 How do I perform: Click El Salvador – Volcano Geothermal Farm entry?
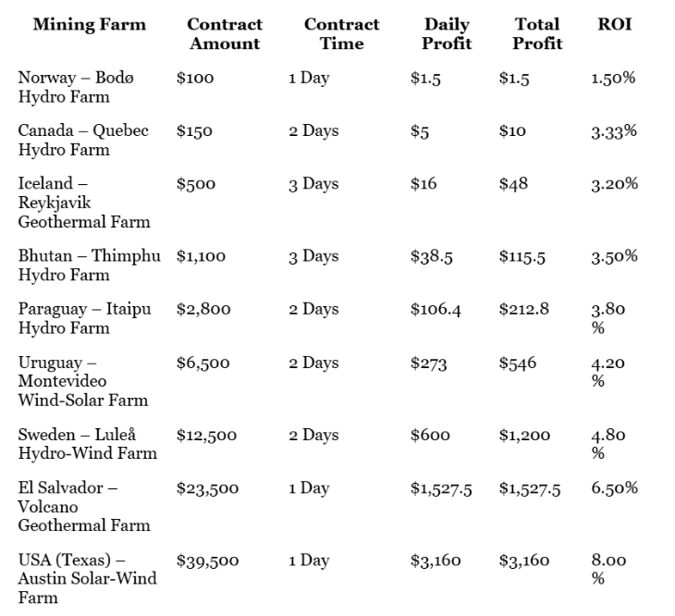84,506
